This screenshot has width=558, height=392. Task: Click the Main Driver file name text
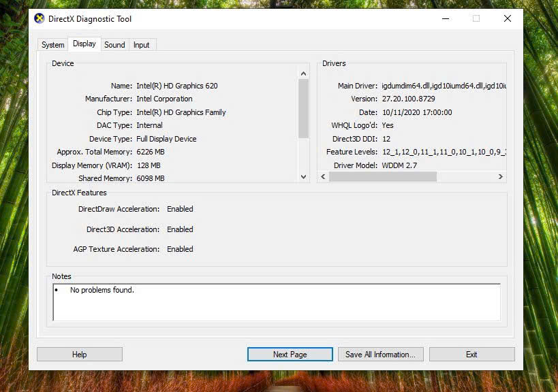pyautogui.click(x=443, y=86)
